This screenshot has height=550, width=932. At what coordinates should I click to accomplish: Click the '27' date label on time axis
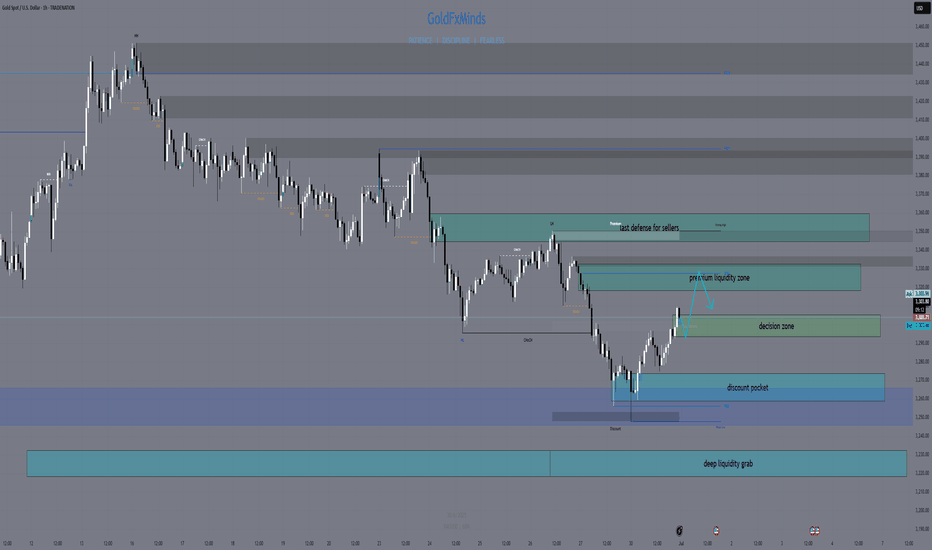click(581, 543)
